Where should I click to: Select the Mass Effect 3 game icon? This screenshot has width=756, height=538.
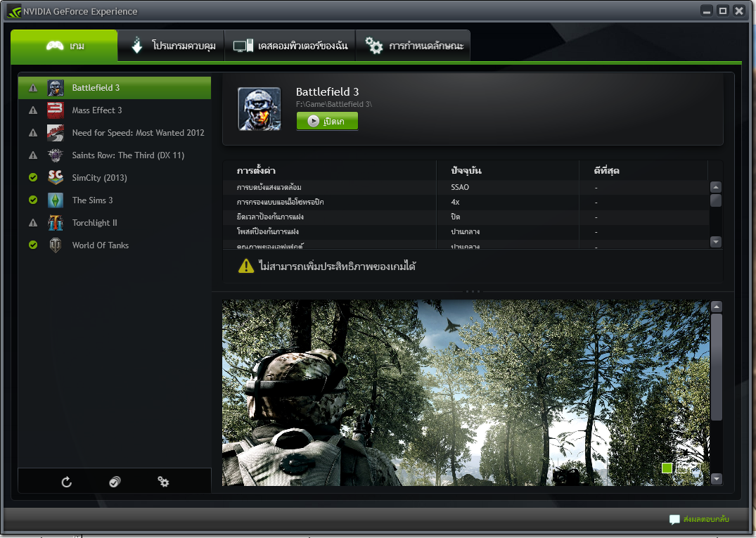[56, 110]
